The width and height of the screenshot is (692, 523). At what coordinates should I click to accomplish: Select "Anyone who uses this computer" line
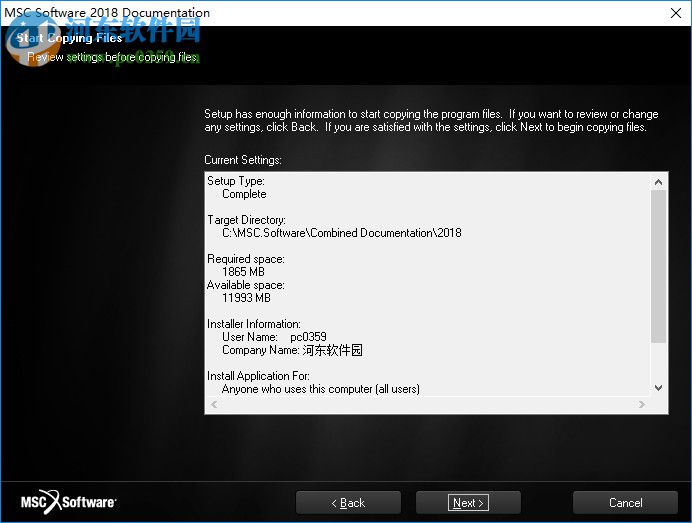click(321, 389)
